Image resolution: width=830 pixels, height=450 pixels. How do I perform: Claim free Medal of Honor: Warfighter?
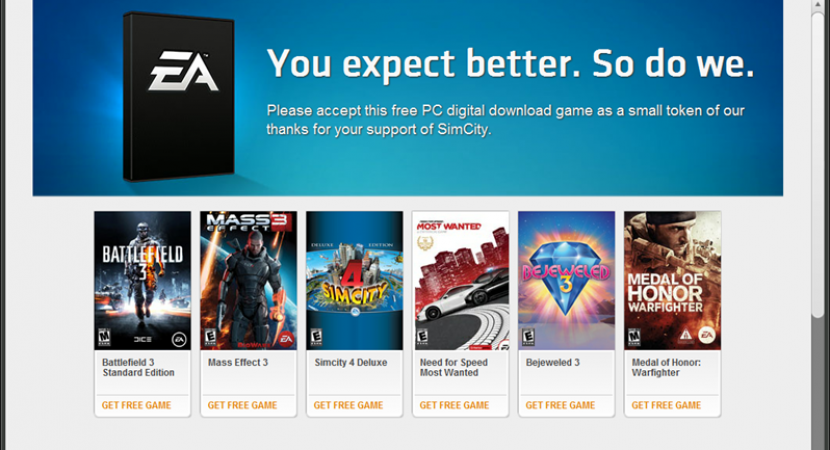[x=666, y=405]
